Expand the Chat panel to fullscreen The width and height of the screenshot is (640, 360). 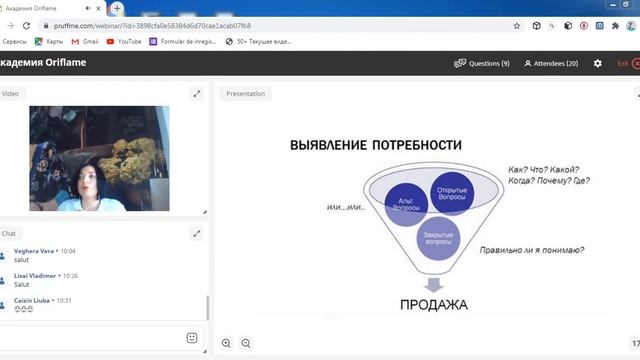(197, 233)
